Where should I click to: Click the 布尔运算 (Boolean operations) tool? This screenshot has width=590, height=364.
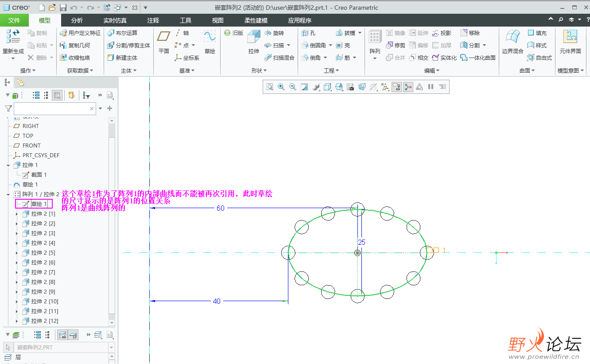[x=122, y=33]
